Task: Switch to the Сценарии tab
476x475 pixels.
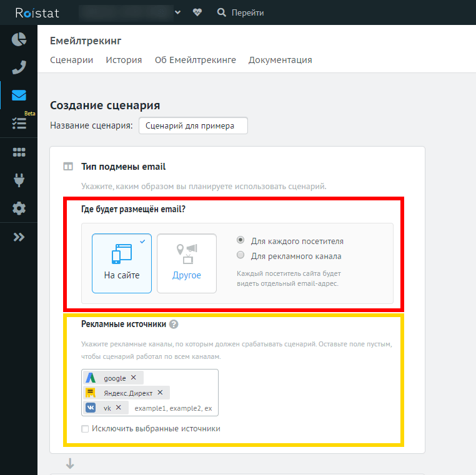Action: 72,60
